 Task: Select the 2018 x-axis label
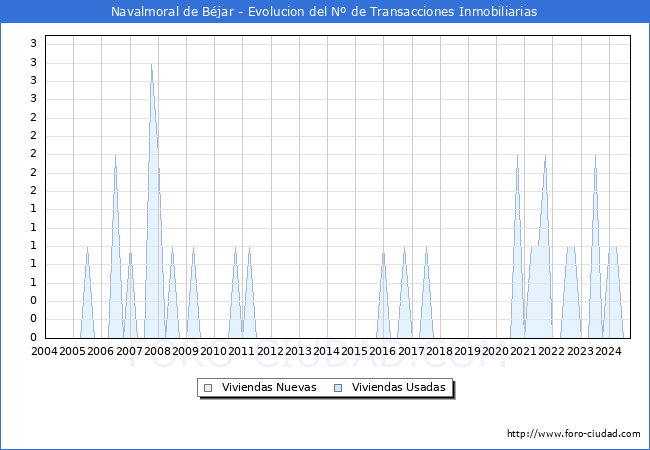(x=439, y=351)
